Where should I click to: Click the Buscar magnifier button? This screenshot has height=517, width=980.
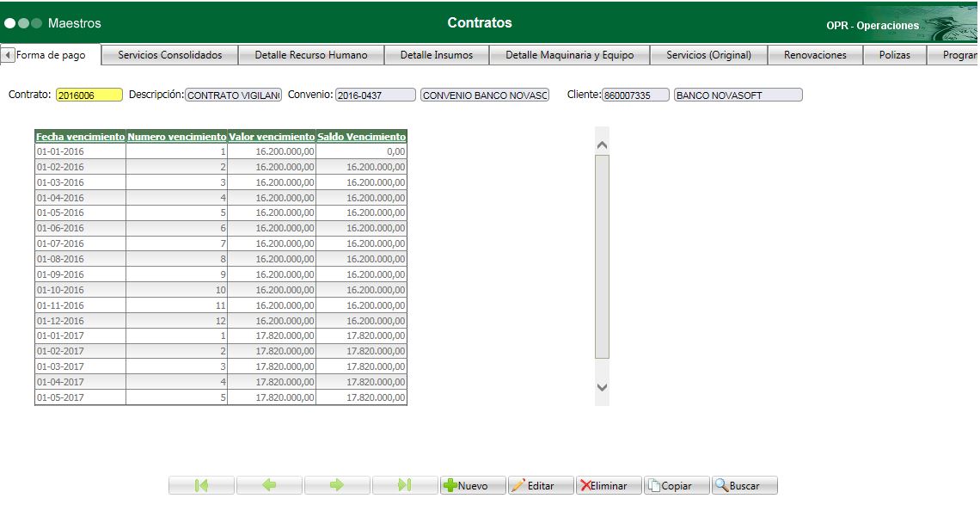point(744,485)
